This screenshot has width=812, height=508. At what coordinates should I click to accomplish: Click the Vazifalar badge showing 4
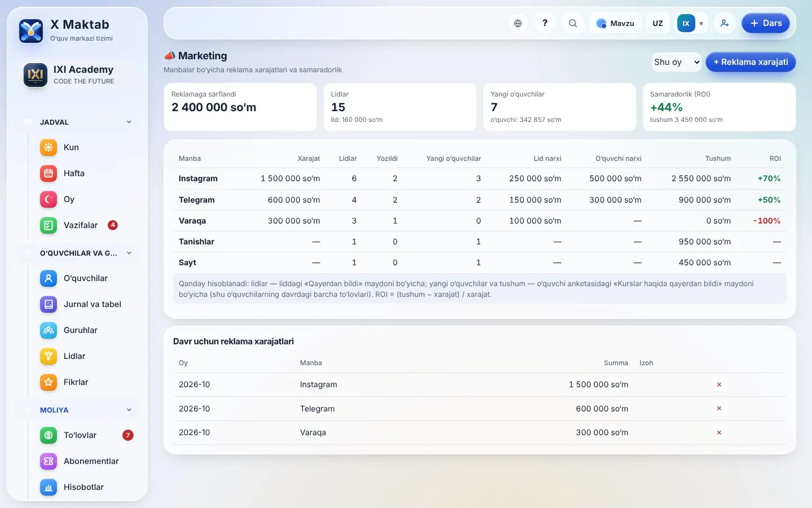(113, 225)
